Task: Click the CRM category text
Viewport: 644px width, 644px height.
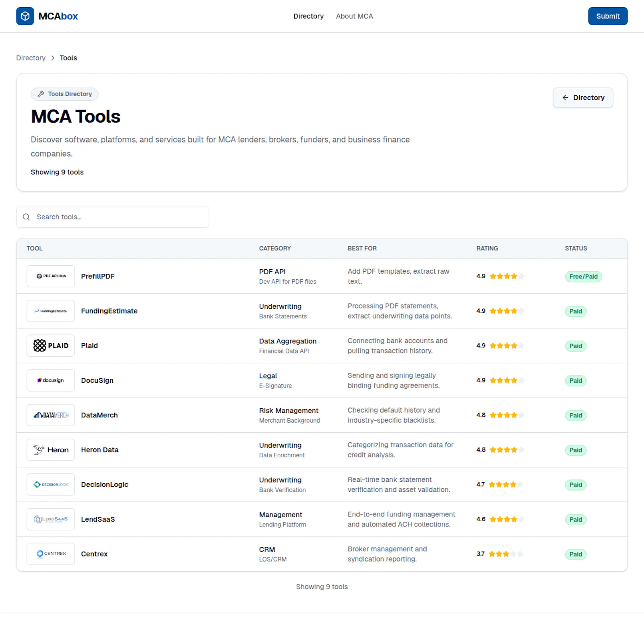Action: [267, 549]
